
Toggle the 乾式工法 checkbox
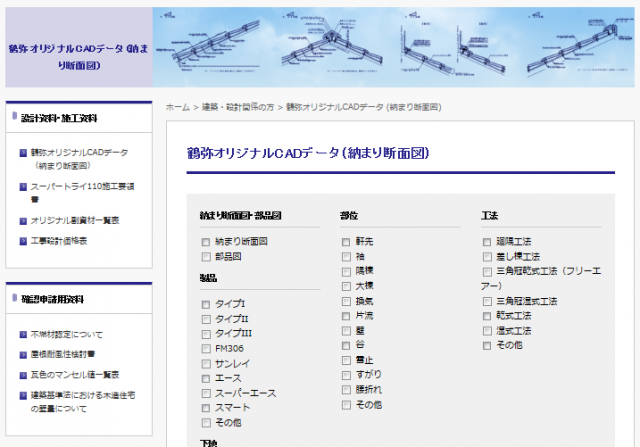tap(487, 316)
